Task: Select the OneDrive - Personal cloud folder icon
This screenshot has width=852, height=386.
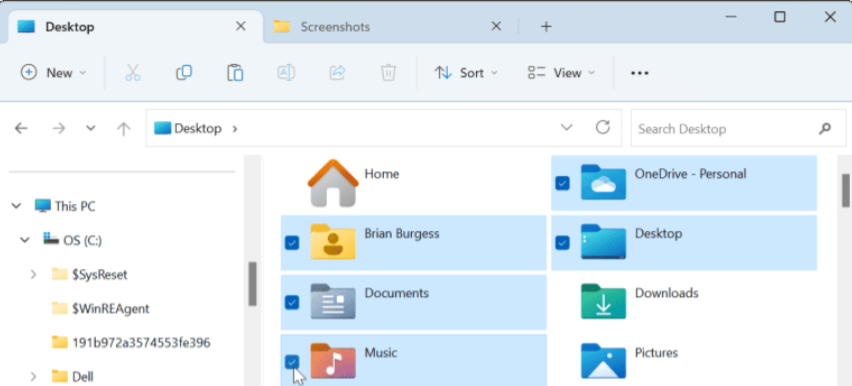Action: tap(603, 182)
